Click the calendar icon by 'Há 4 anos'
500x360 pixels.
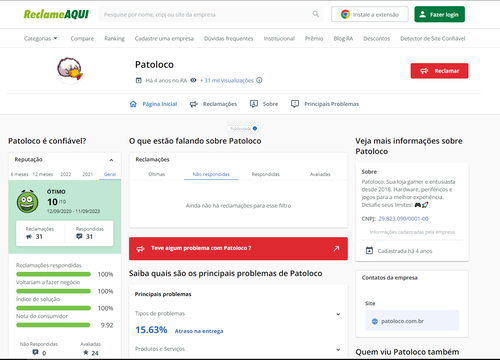click(x=139, y=80)
